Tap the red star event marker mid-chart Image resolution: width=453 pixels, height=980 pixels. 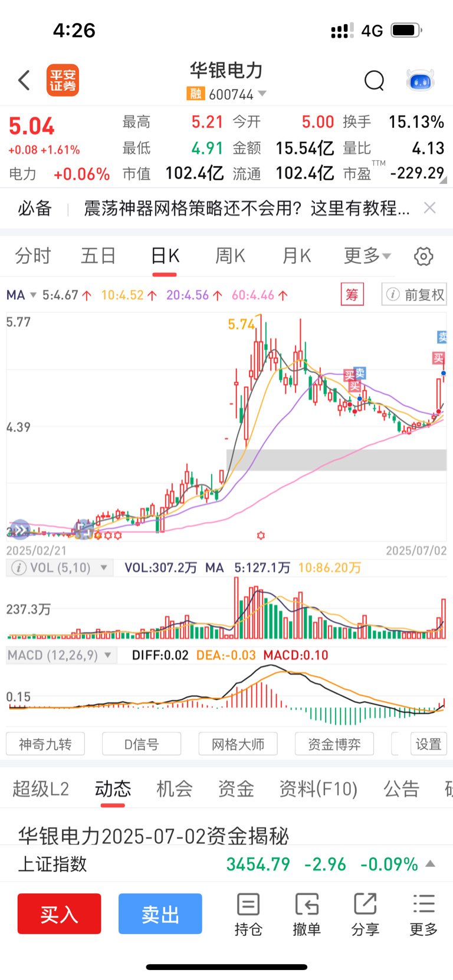pyautogui.click(x=261, y=535)
